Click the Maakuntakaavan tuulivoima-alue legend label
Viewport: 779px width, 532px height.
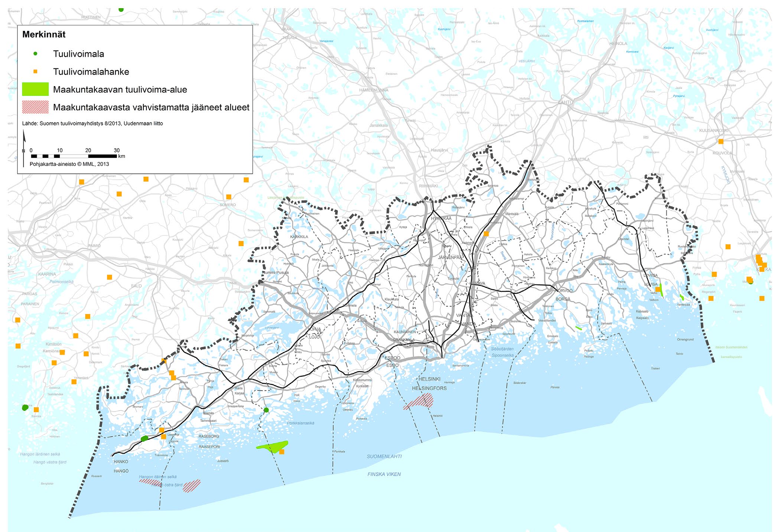click(x=120, y=89)
